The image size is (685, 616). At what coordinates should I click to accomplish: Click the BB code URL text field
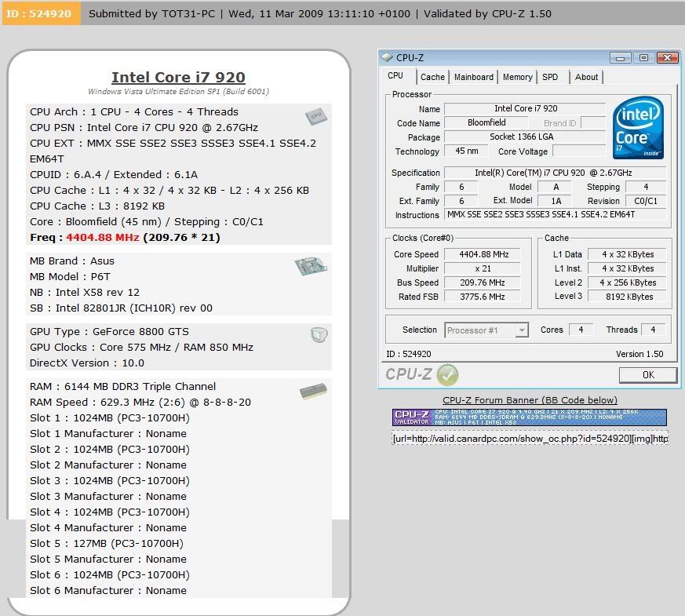[x=530, y=438]
